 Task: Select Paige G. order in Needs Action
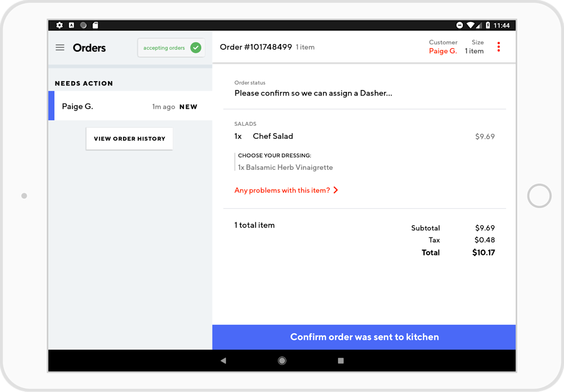point(130,106)
